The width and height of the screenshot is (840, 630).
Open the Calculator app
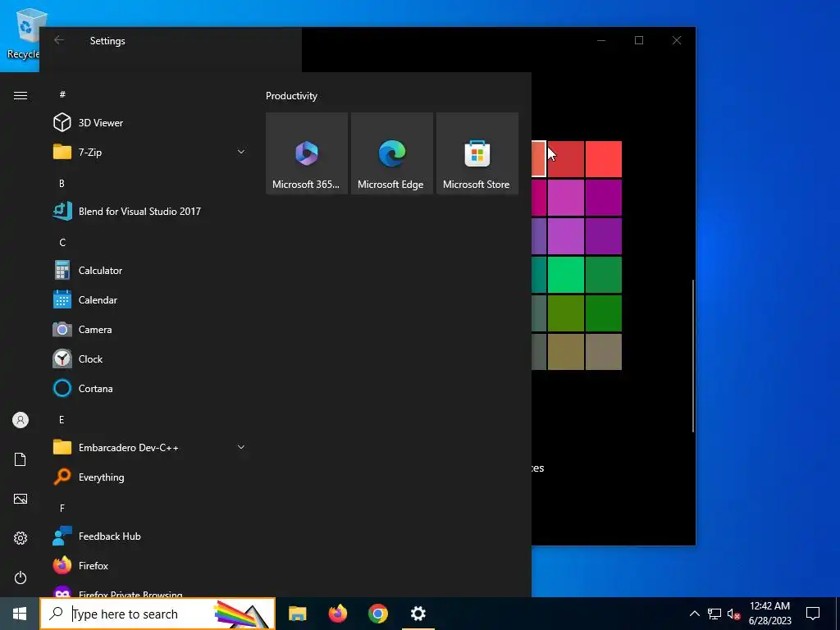(x=150, y=271)
